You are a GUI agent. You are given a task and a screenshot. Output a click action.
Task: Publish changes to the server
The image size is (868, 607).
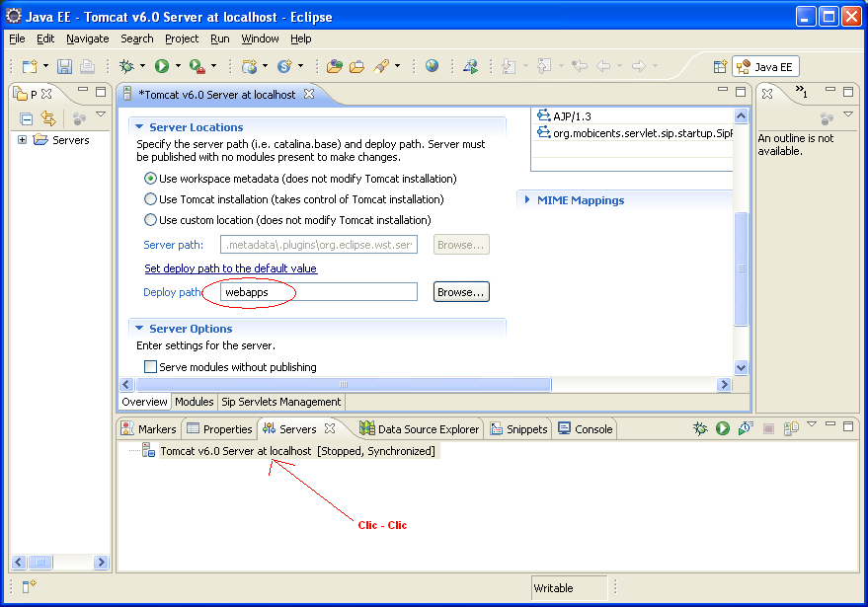pyautogui.click(x=792, y=426)
